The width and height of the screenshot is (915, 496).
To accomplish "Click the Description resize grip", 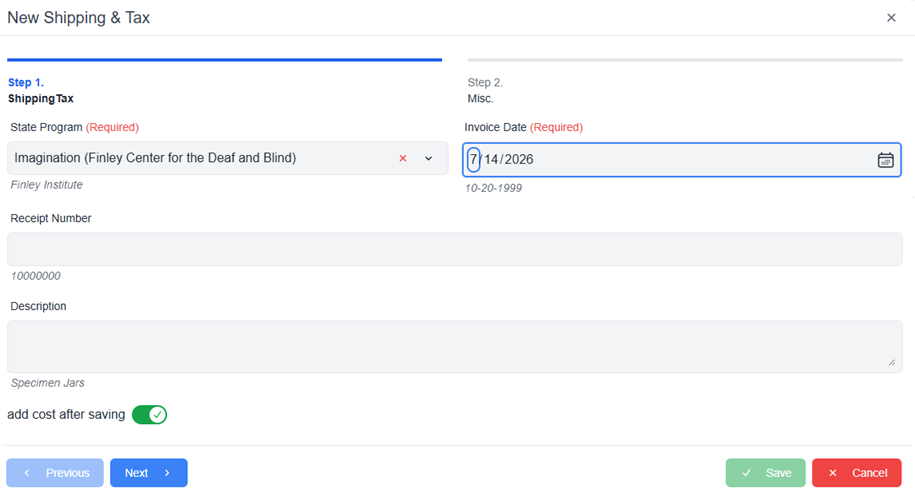I will (x=892, y=362).
